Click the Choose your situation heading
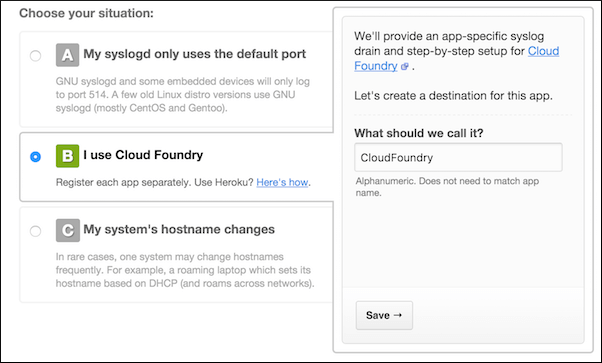Viewport: 602px width, 363px height. [x=86, y=13]
